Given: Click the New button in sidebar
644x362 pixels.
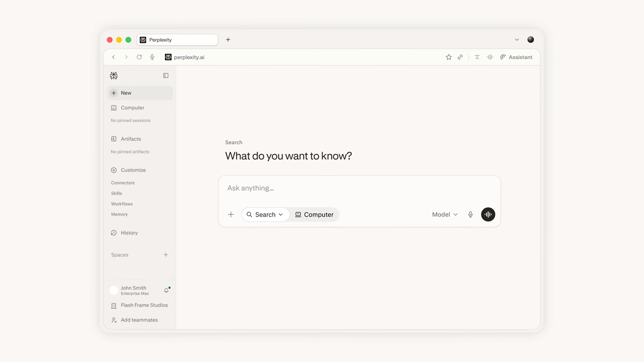Looking at the screenshot, I should click(x=140, y=93).
